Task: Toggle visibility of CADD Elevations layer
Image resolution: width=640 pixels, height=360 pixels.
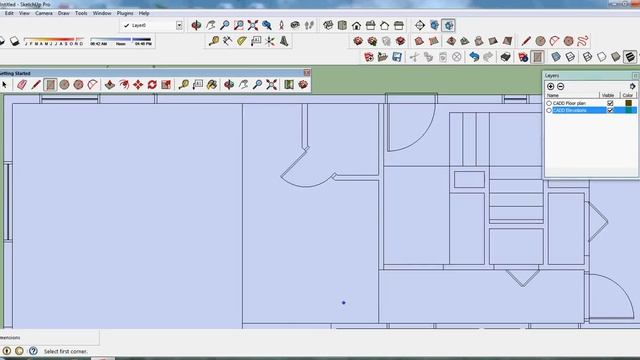Action: 610,110
